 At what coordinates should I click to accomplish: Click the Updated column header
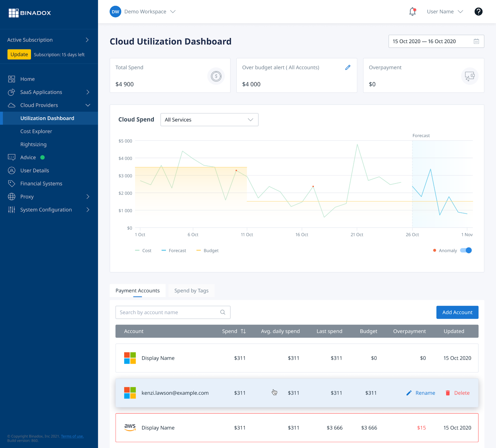454,331
